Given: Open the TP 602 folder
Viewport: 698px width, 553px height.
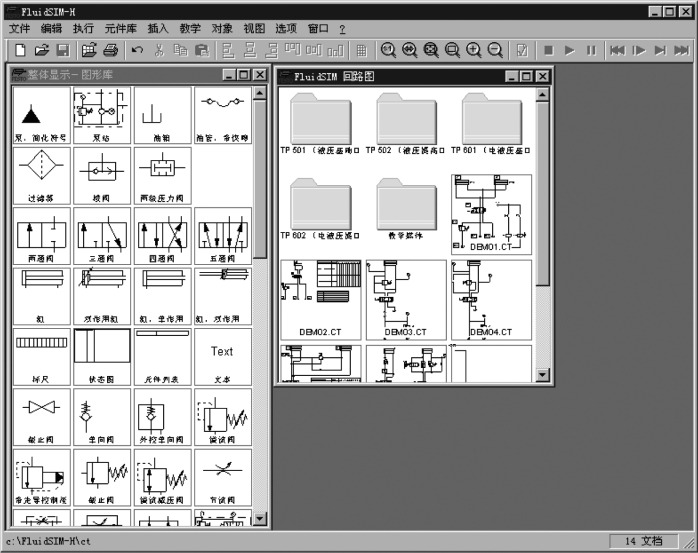Looking at the screenshot, I should [321, 209].
